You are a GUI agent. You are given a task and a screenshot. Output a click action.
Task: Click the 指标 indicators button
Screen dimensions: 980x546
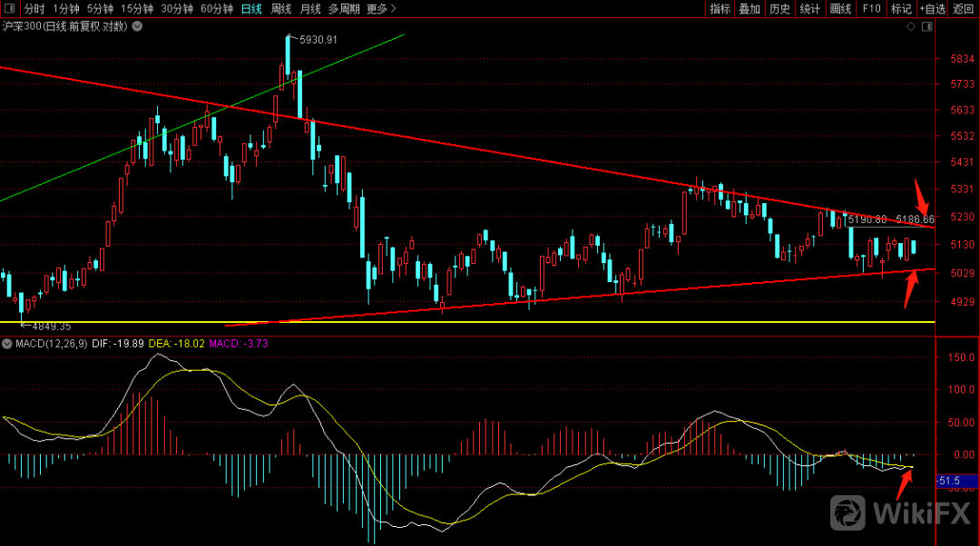tap(720, 9)
